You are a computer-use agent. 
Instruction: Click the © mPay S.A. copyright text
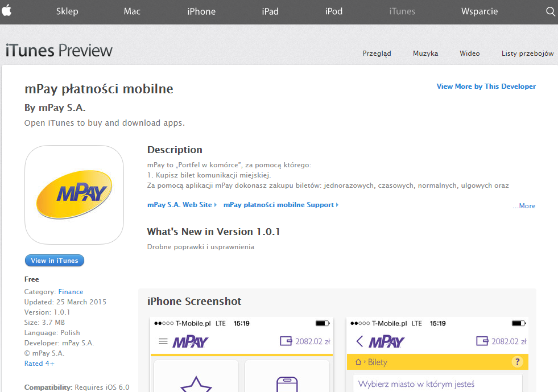(x=44, y=353)
